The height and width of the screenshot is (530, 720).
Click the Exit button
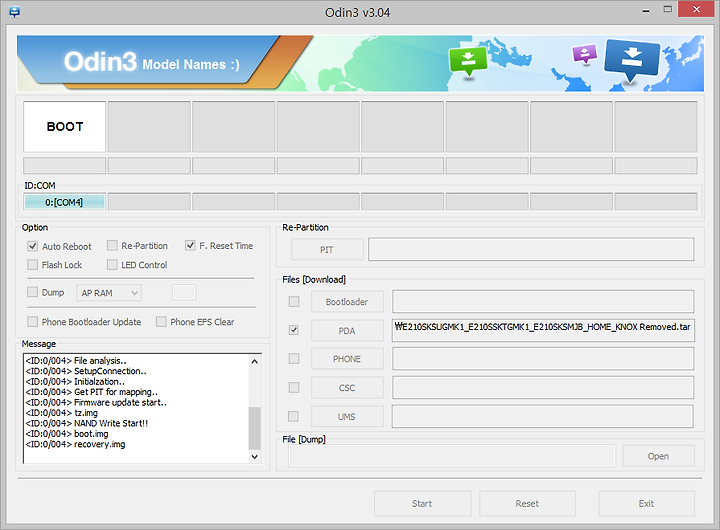pyautogui.click(x=646, y=503)
